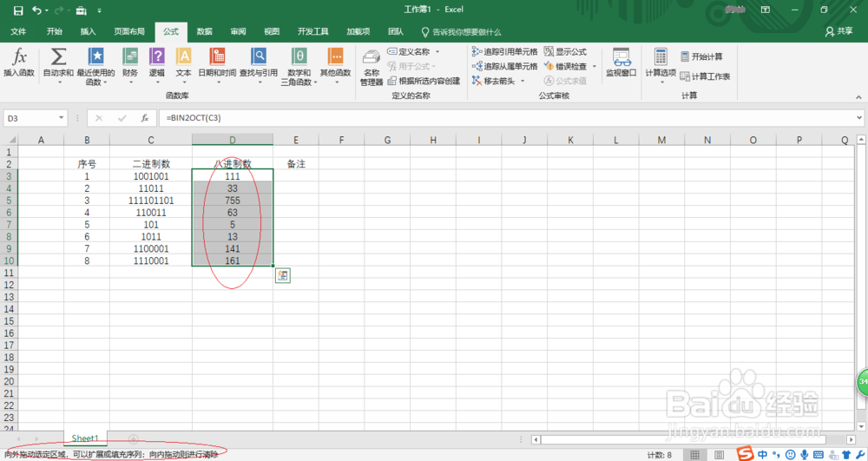Screen dimensions: 868x461
Task: Click the Redo icon in the title bar
Action: pyautogui.click(x=58, y=10)
